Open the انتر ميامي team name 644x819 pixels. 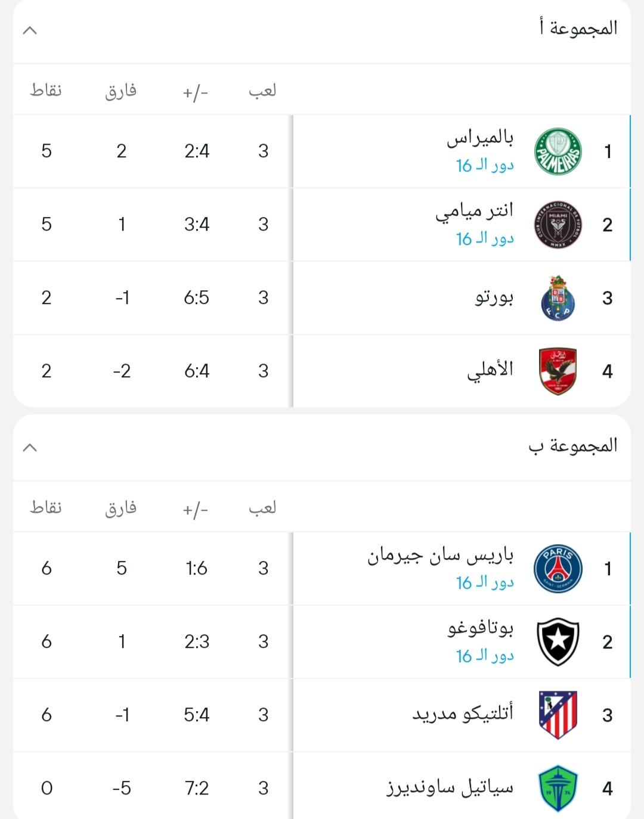pos(475,212)
